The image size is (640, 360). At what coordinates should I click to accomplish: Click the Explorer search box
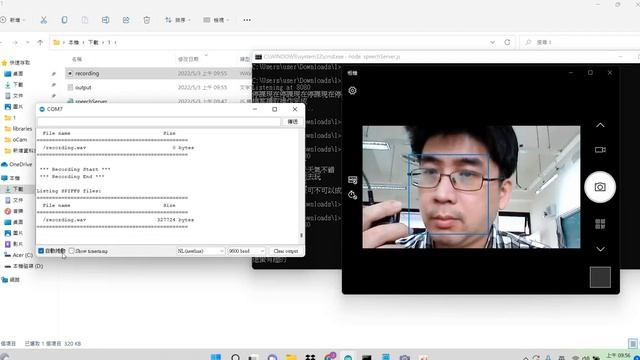coord(580,42)
